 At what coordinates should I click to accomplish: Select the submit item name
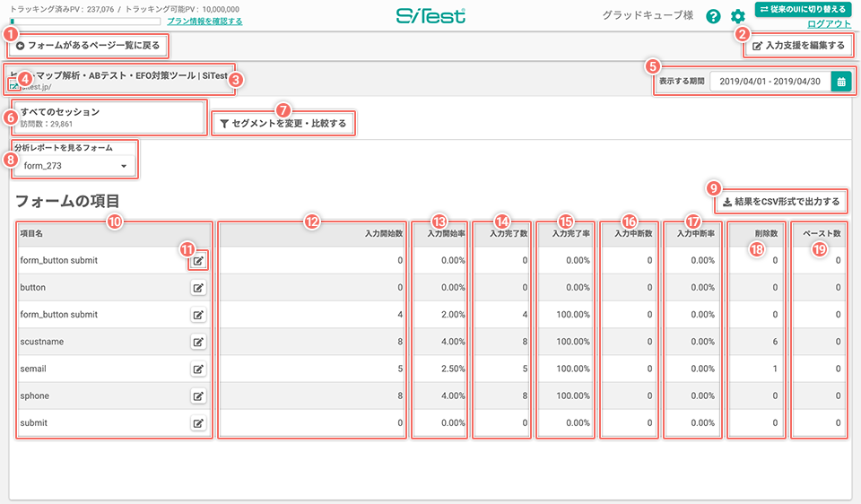tap(33, 422)
